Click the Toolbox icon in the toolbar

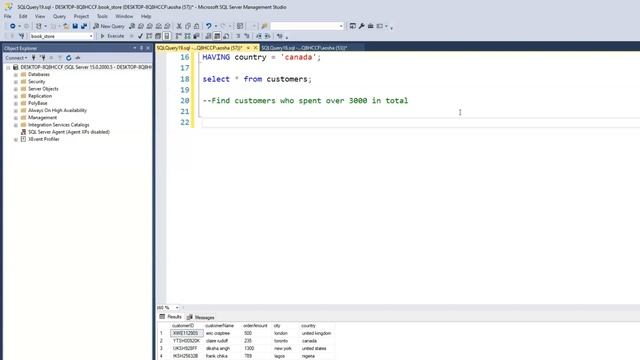371,26
